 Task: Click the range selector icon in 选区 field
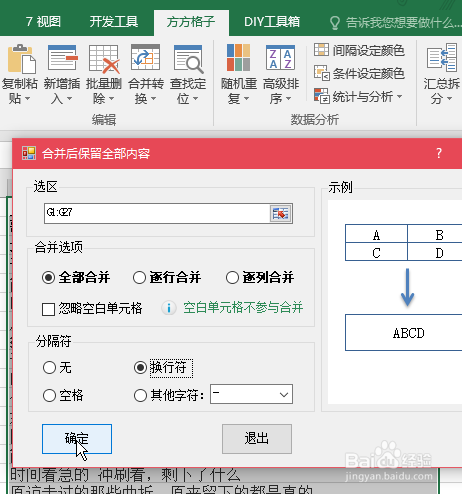coord(281,213)
